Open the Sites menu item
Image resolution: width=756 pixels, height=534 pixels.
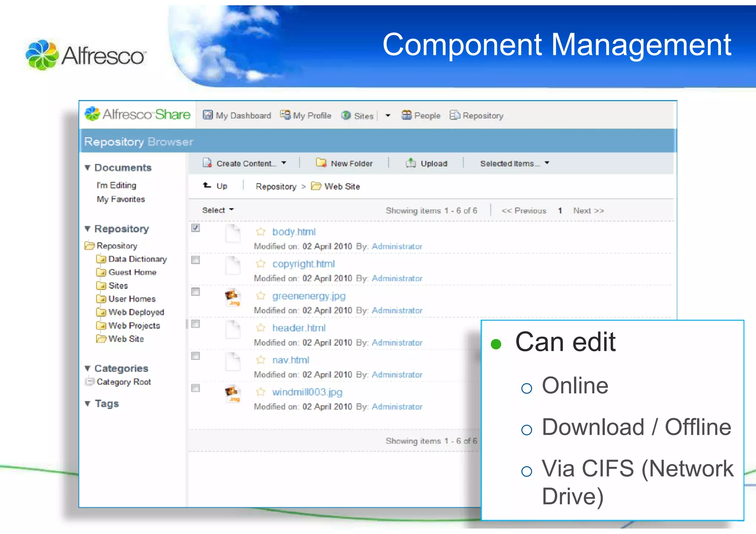coord(364,116)
